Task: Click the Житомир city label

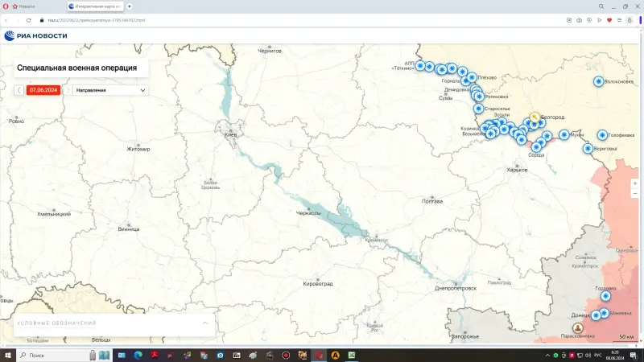Action: (138, 150)
